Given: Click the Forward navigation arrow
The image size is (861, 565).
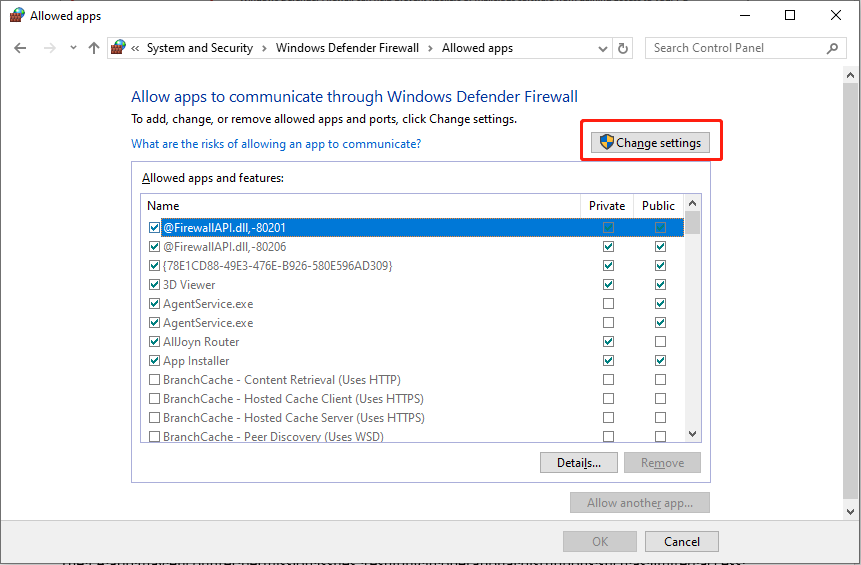Looking at the screenshot, I should (x=50, y=48).
